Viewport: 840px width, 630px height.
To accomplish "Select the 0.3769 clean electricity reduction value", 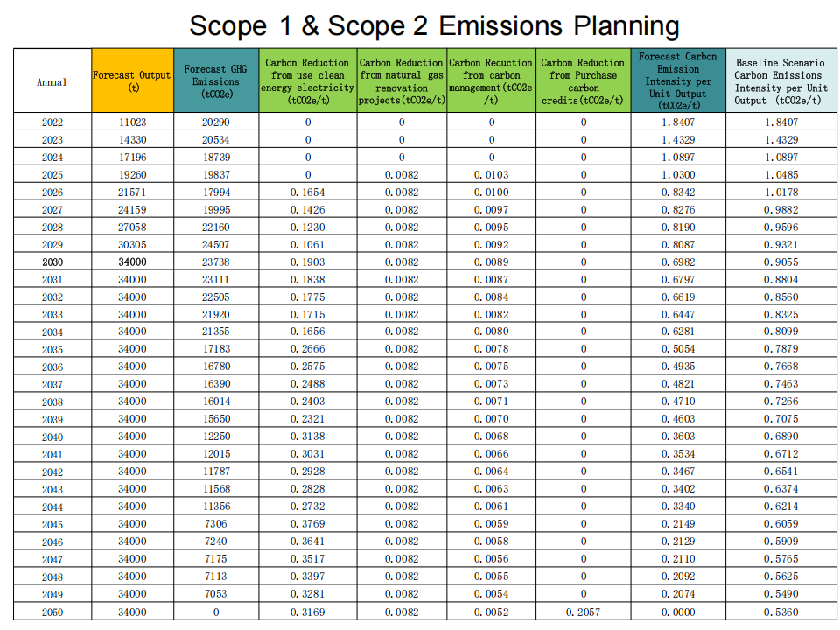I will pos(307,524).
